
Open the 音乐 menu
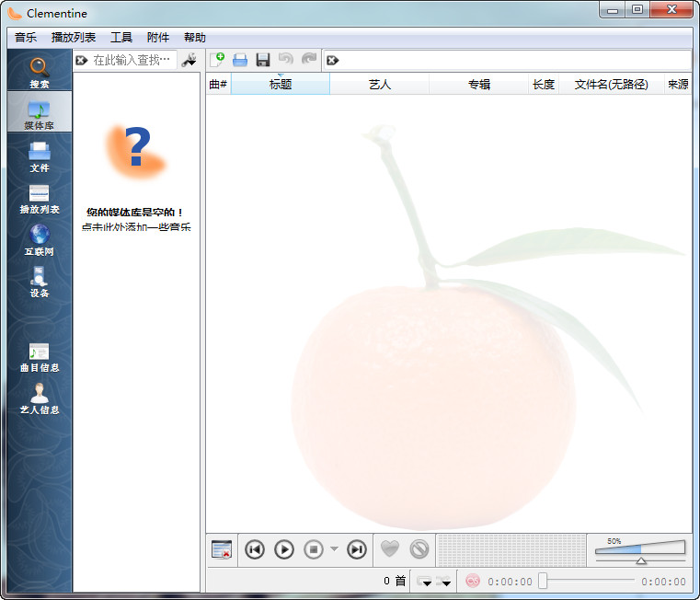click(x=26, y=38)
